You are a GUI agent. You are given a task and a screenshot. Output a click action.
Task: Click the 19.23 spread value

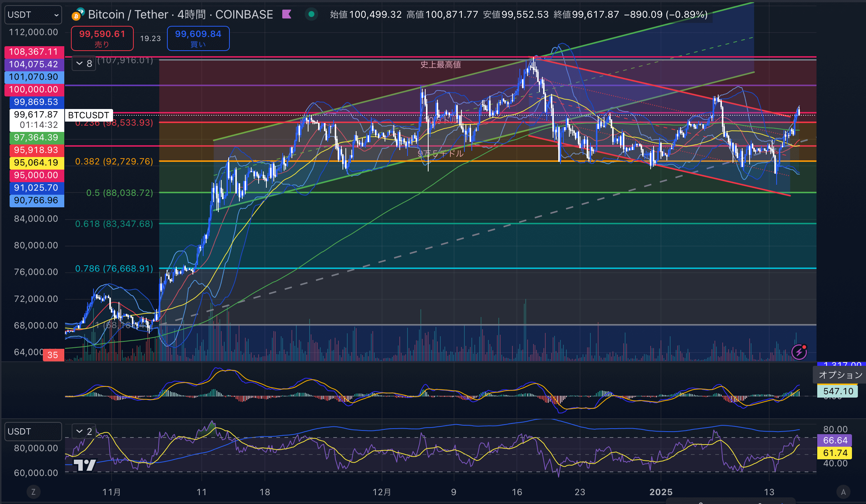point(150,38)
